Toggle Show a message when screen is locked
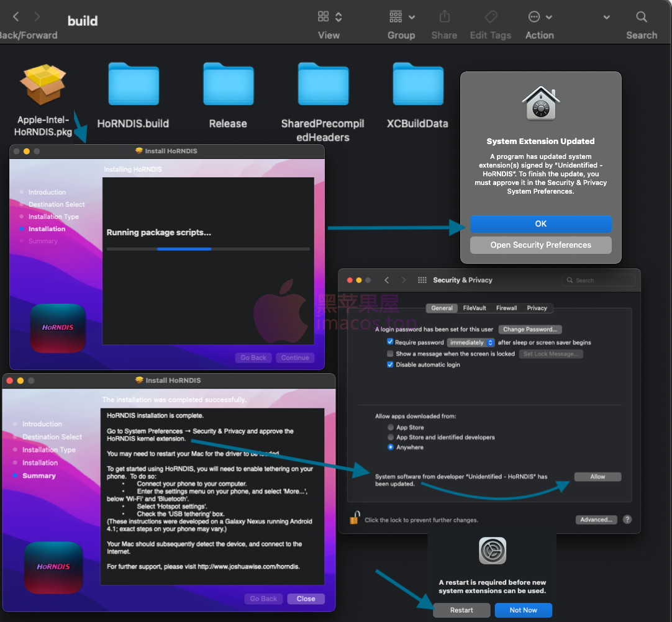672x622 pixels. point(390,353)
